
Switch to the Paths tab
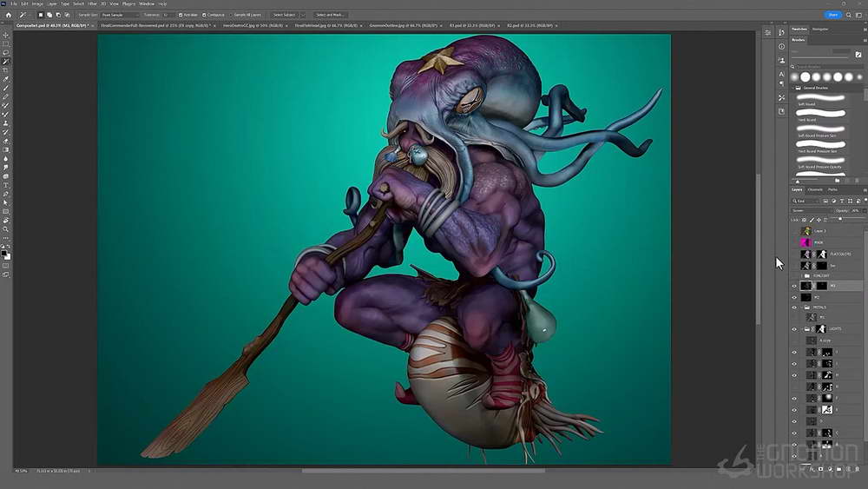(x=832, y=189)
